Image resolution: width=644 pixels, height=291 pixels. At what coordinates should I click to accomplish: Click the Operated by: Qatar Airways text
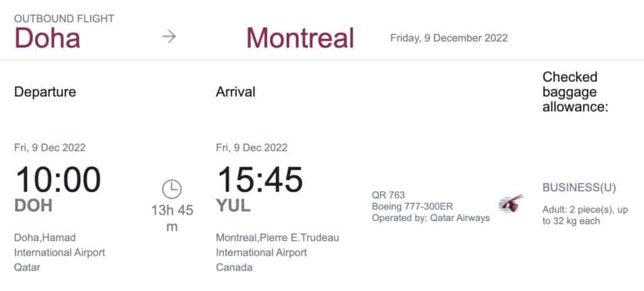click(431, 217)
